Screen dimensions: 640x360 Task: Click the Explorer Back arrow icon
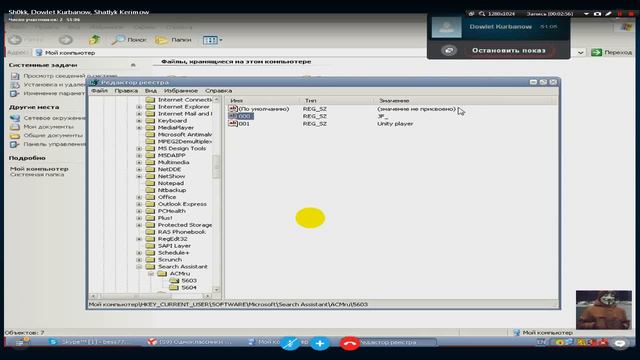pos(16,40)
